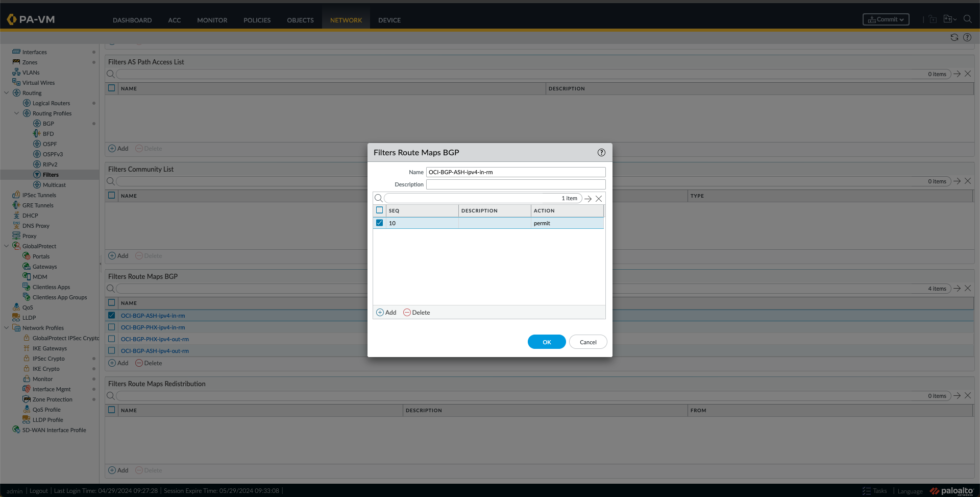The image size is (980, 497).
Task: Click the refresh icon below the Commit button
Action: [954, 37]
